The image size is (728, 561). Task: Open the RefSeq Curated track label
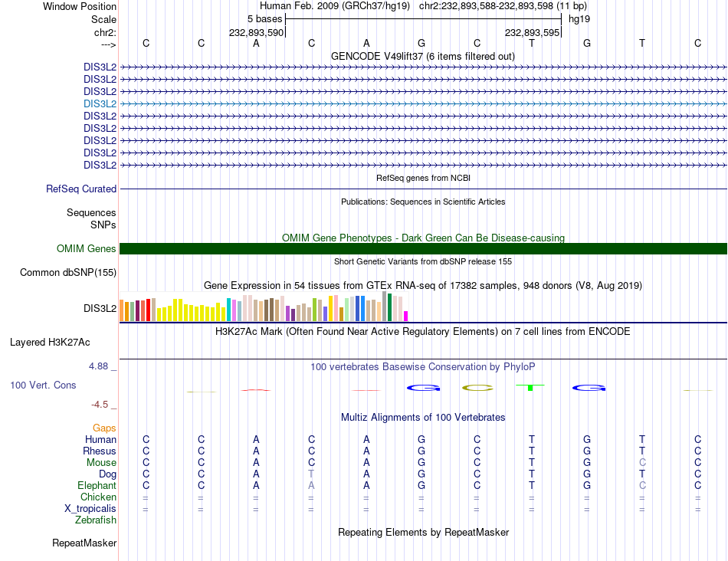pos(81,189)
